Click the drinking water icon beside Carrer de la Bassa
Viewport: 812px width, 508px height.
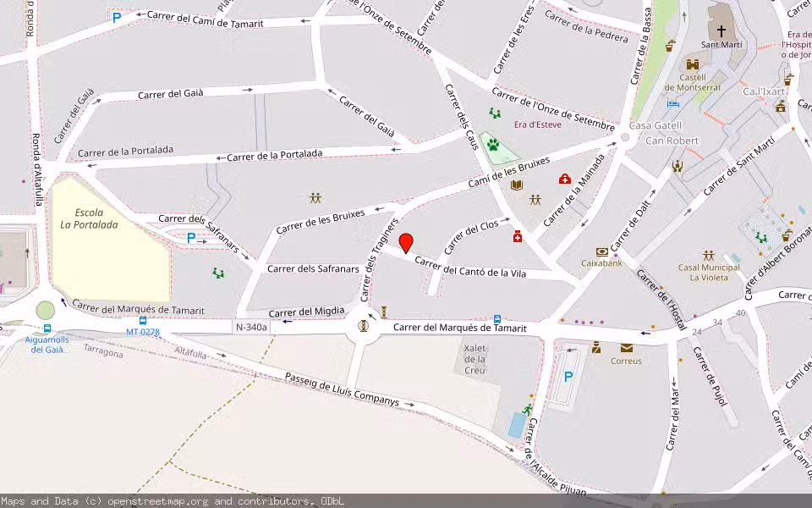coord(671,46)
